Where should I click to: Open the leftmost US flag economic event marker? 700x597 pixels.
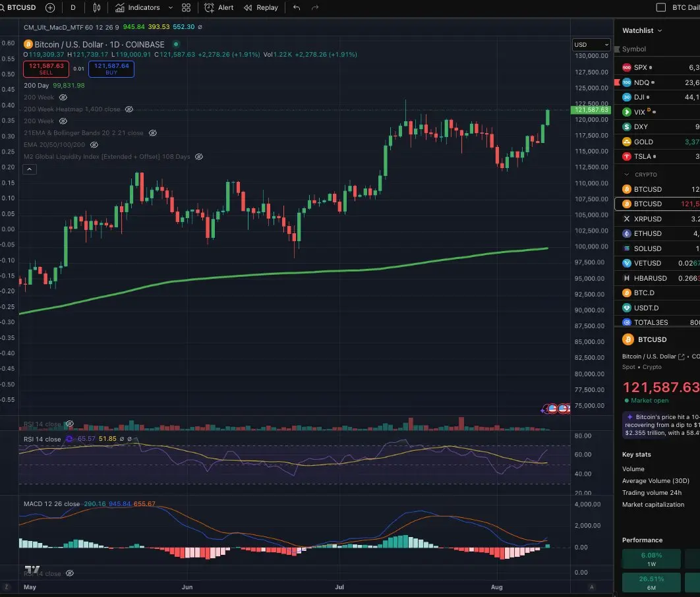pos(552,409)
